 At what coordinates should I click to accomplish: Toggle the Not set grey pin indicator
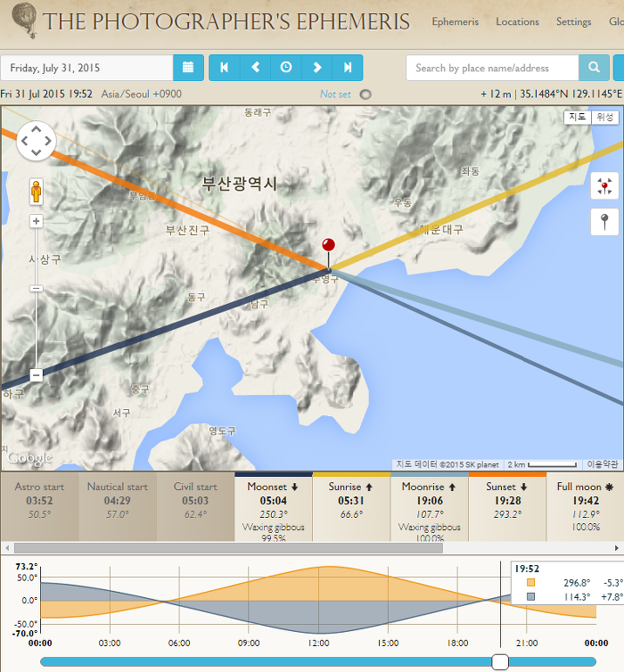(x=365, y=94)
